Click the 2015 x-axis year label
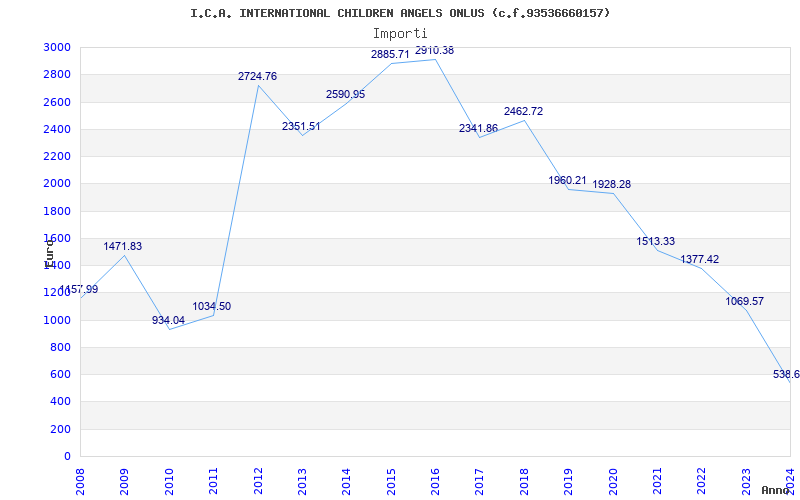This screenshot has height=500, width=800. click(391, 481)
